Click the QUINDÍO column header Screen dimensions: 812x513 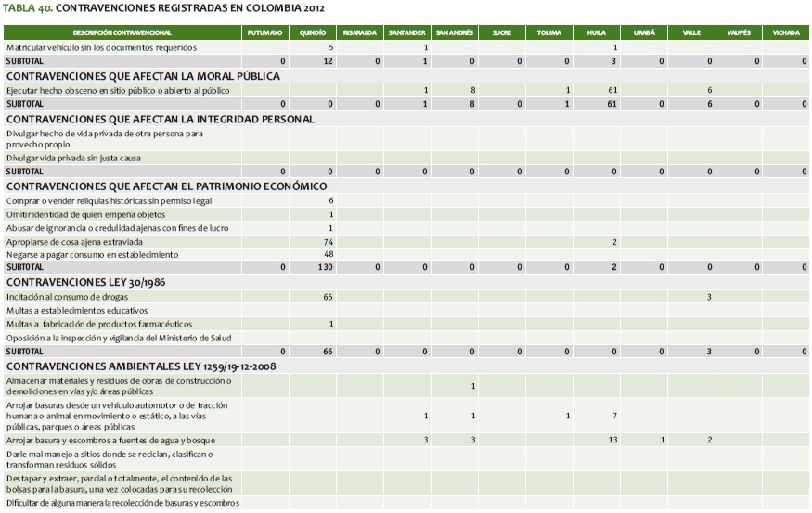tap(311, 32)
